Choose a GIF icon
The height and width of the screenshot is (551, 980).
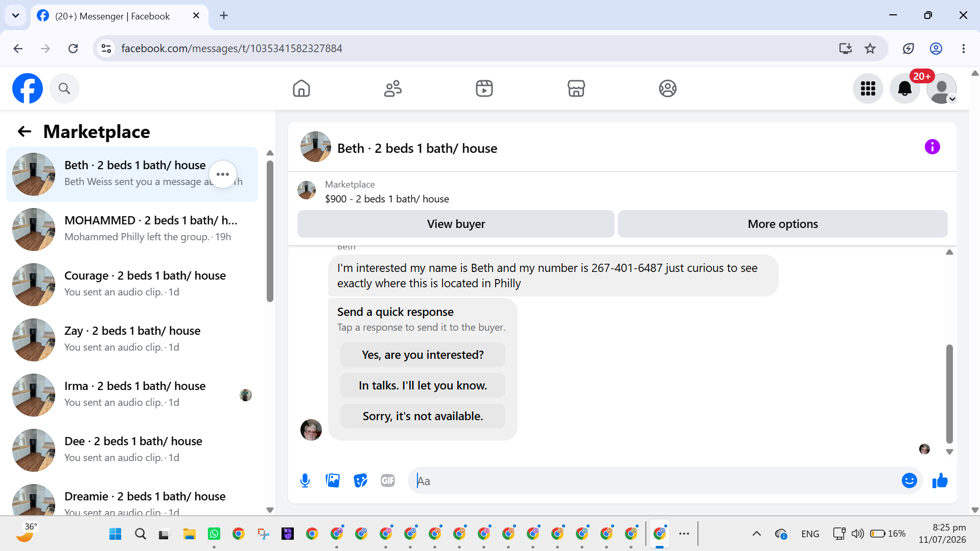pyautogui.click(x=388, y=480)
